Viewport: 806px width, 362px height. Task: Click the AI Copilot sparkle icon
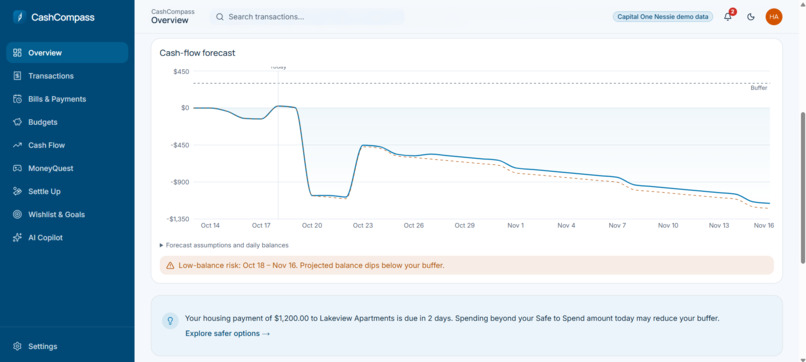[x=17, y=238]
